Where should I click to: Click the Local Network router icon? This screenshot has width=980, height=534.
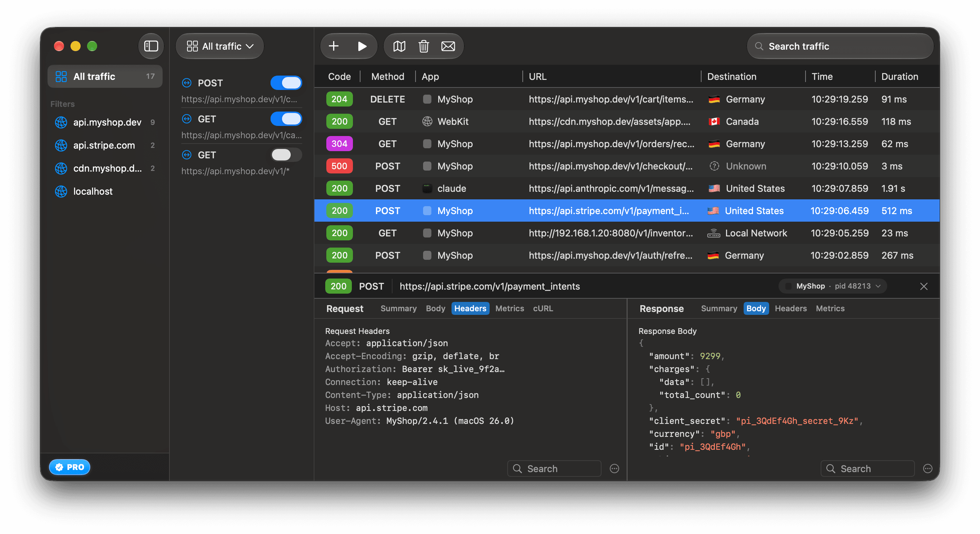713,233
